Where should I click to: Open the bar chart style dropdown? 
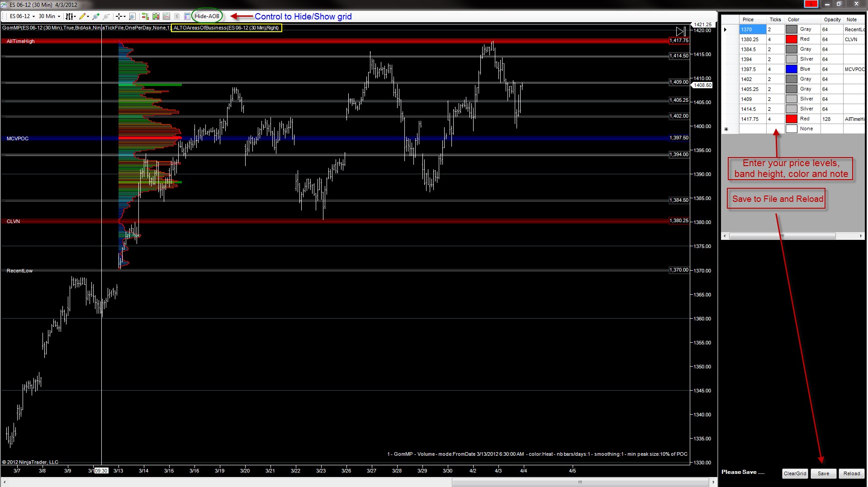coord(71,16)
